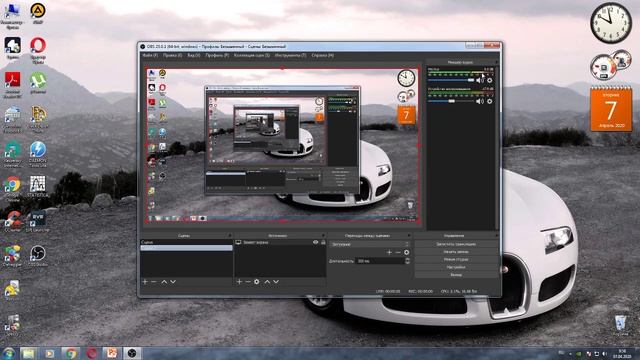This screenshot has width=640, height=360.
Task: Add a new scene with the plus icon in the Сцены panel
Action: pyautogui.click(x=145, y=282)
